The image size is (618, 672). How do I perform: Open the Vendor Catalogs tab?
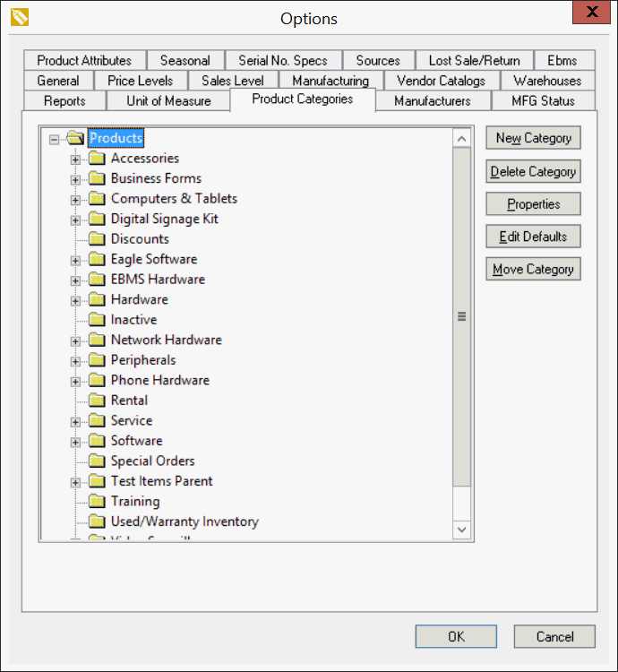point(441,81)
